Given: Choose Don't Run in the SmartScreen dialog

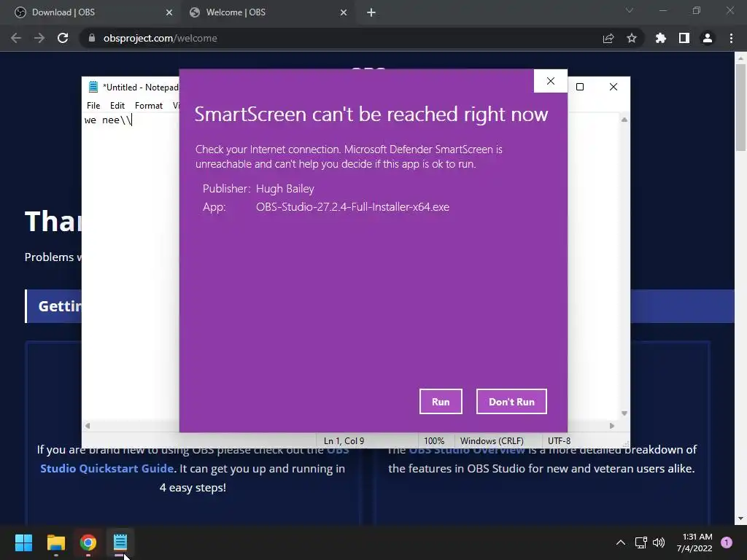Looking at the screenshot, I should click(511, 402).
